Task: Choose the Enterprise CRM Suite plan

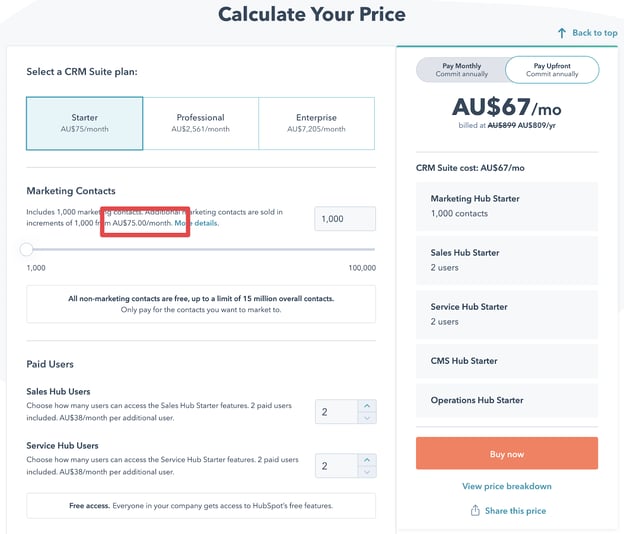Action: click(316, 123)
